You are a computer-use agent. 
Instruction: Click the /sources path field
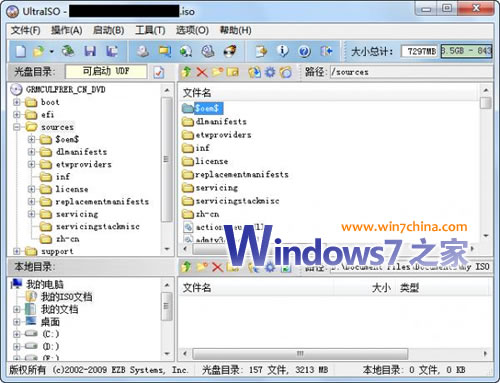click(x=411, y=72)
